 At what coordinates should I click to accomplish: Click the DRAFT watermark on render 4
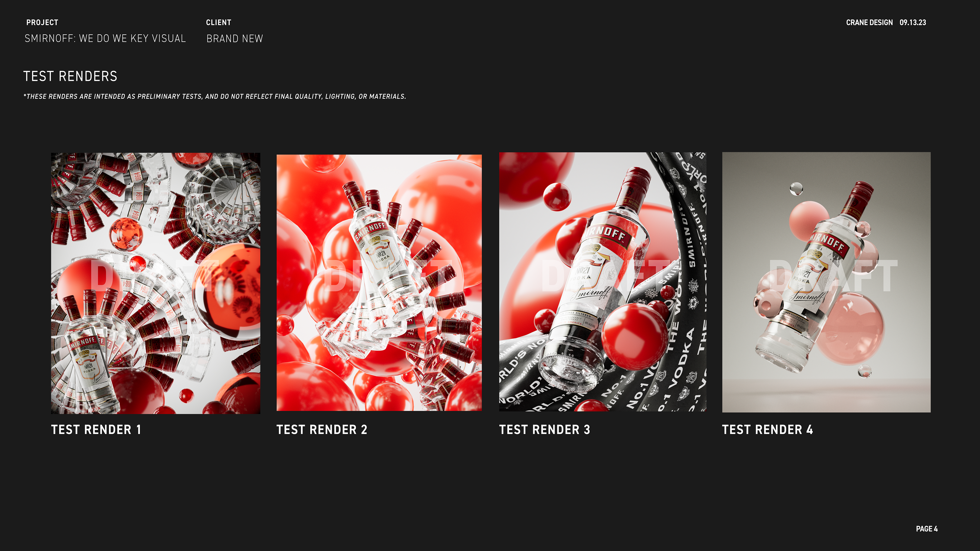coord(833,276)
